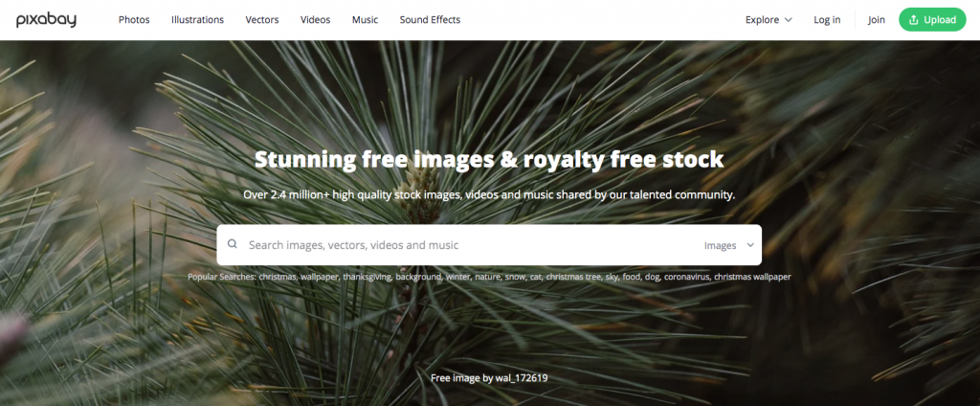Open the Music section

tap(365, 20)
